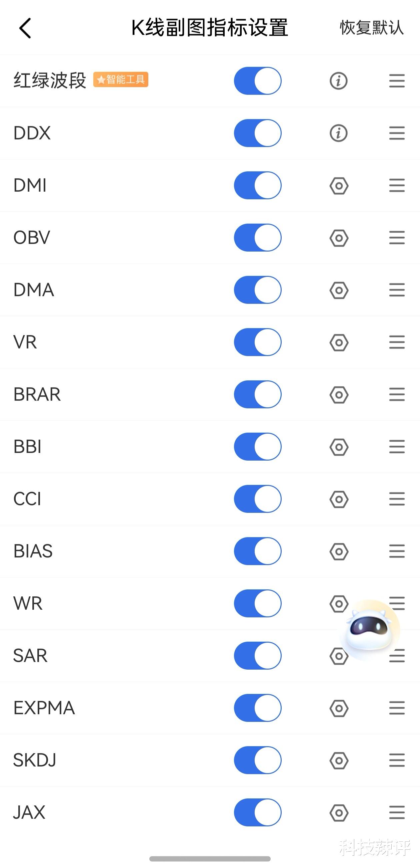Open JAX parameter settings icon

point(339,812)
